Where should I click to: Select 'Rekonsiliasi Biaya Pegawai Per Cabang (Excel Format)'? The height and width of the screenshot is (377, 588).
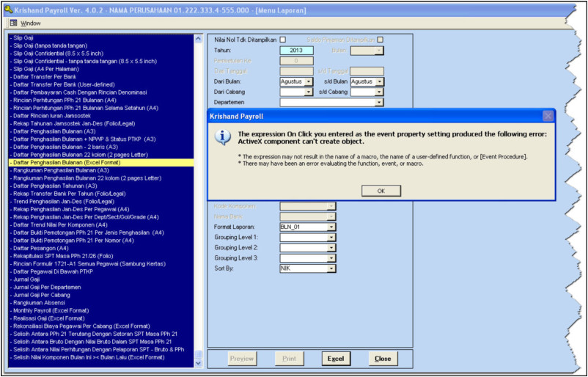(x=101, y=326)
